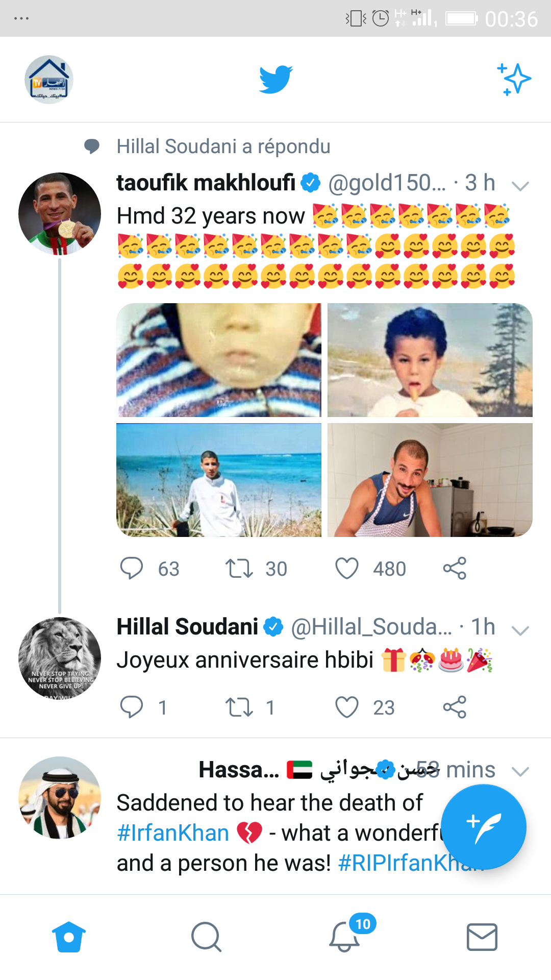This screenshot has width=551, height=980.
Task: Retweet taoufik makhloufi's birthday tweet
Action: (x=239, y=568)
